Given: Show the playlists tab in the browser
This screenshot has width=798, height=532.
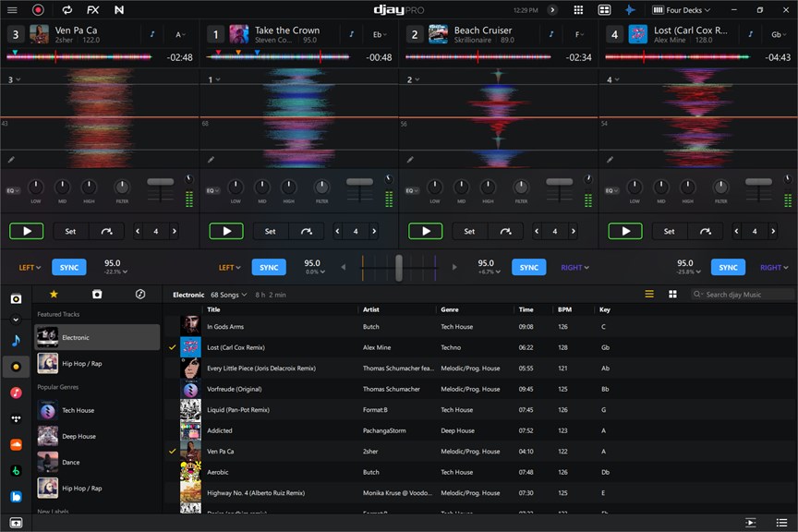Looking at the screenshot, I should (x=97, y=295).
